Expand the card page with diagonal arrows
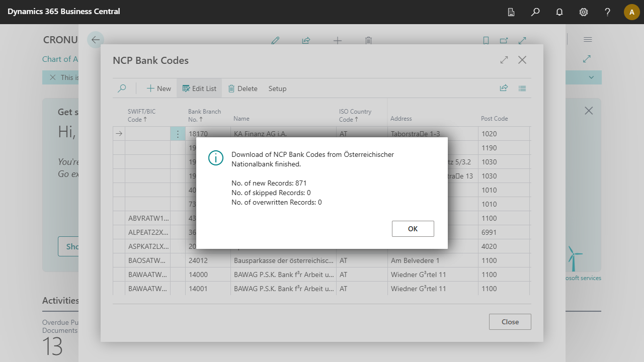 pos(523,41)
